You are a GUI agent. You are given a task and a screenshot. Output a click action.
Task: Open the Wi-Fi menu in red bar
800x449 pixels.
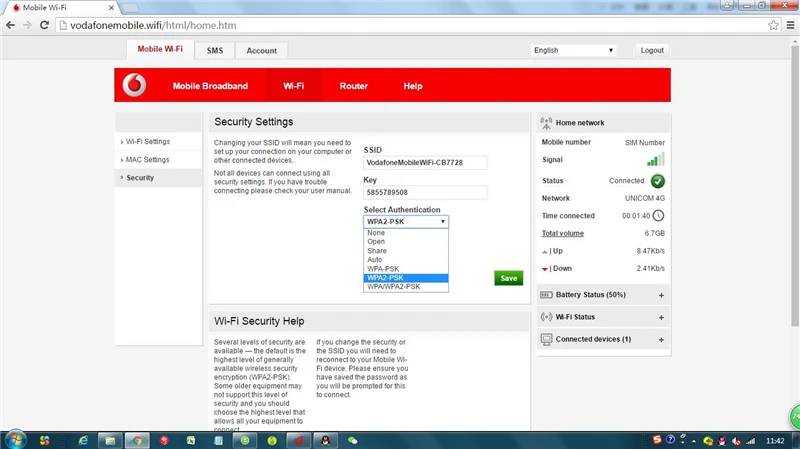click(x=294, y=86)
